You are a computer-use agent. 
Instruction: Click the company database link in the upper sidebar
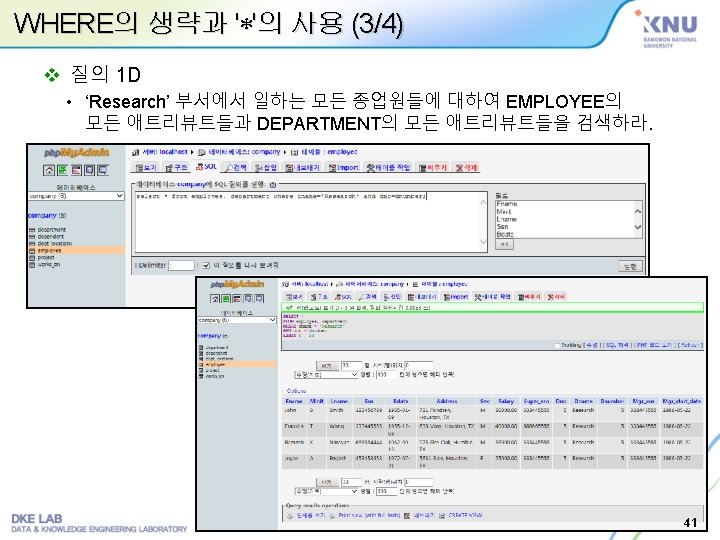tap(42, 215)
